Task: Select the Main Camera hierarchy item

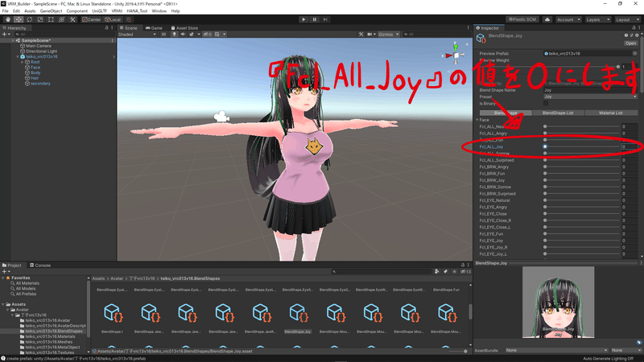Action: coord(39,46)
